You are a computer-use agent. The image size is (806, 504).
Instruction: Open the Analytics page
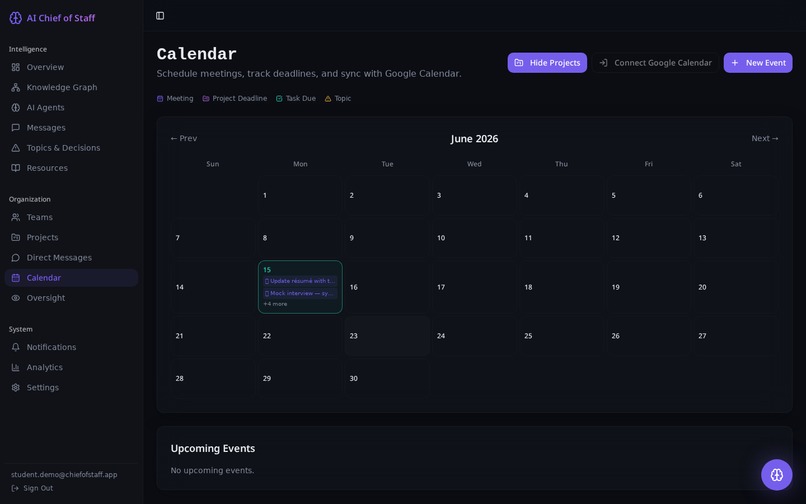point(71,367)
